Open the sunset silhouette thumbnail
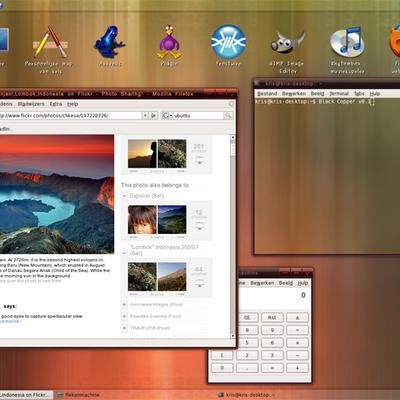The image size is (400, 400). point(142,154)
